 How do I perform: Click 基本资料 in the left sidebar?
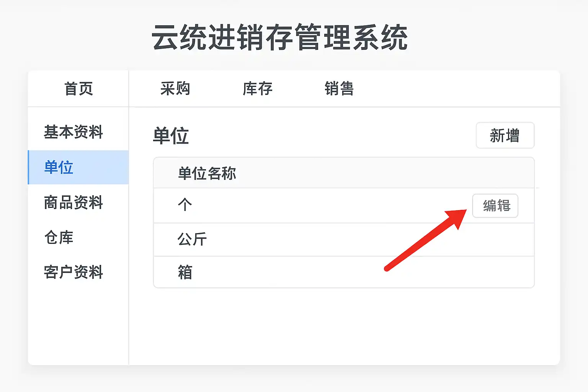tap(73, 132)
